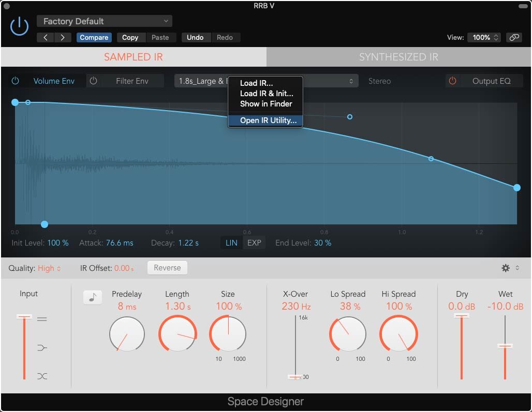Click the Copy button
Viewport: 532px width, 412px height.
coord(130,37)
